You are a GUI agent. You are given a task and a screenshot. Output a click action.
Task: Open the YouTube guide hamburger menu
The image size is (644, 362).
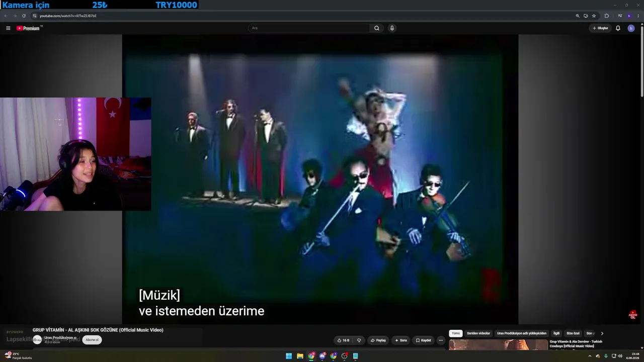(x=8, y=28)
